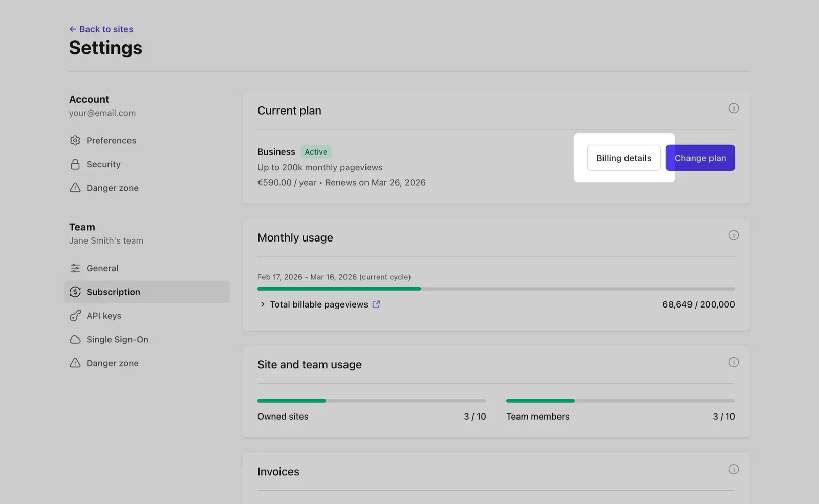Expand the Total billable pageviews chevron
Image resolution: width=819 pixels, height=504 pixels.
[x=262, y=304]
